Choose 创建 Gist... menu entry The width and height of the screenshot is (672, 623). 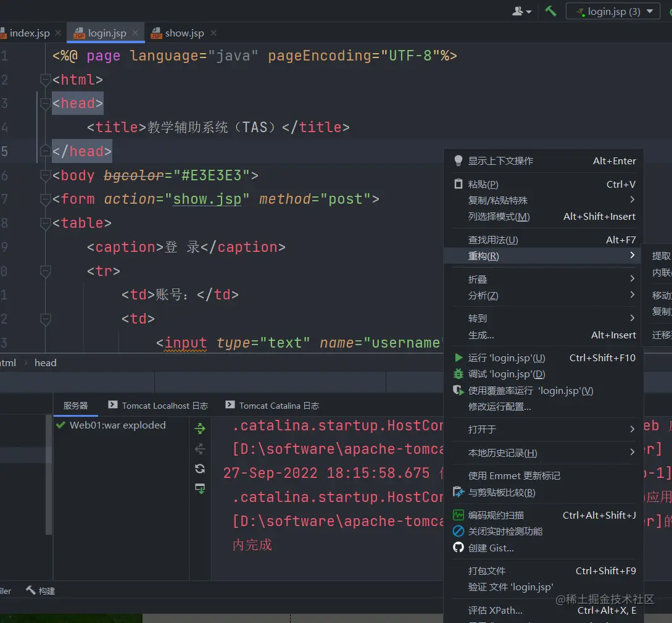pyautogui.click(x=544, y=548)
